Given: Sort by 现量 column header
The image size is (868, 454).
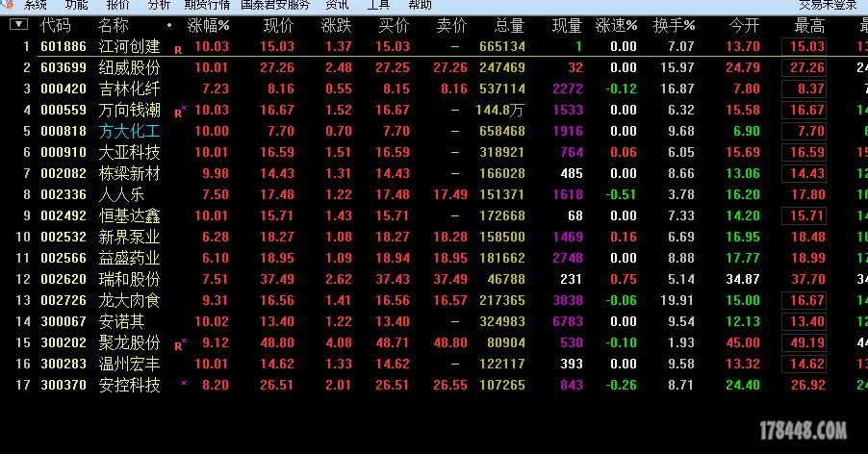Looking at the screenshot, I should tap(568, 25).
